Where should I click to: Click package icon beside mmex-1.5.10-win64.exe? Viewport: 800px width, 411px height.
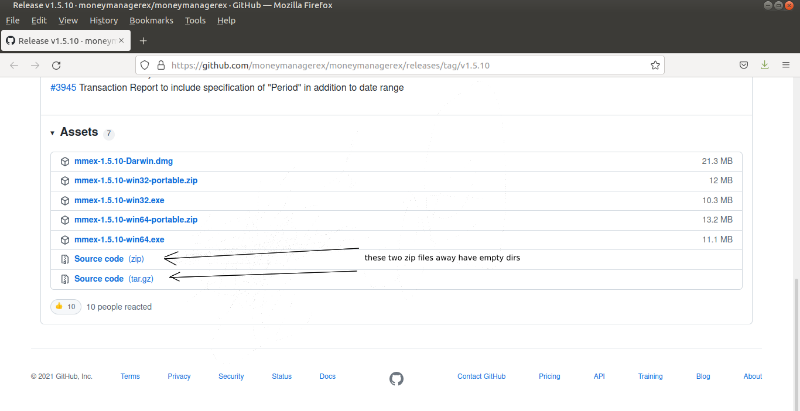65,240
